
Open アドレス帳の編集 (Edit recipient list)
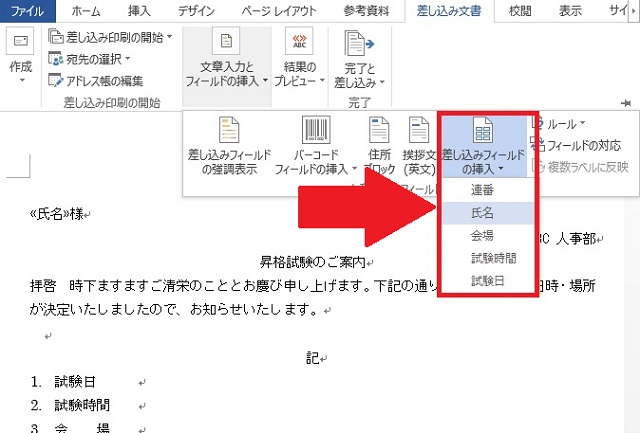pyautogui.click(x=57, y=80)
